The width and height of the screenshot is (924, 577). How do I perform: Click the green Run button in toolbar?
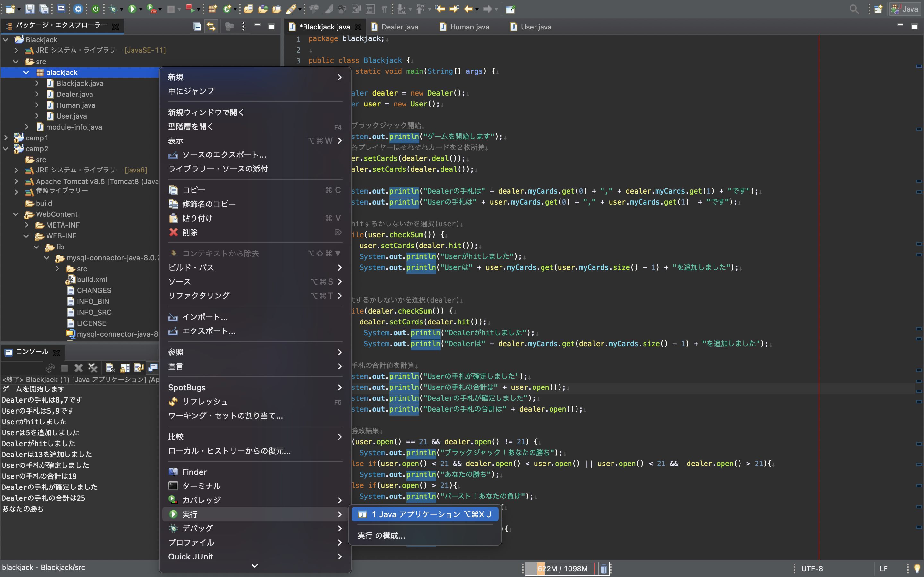(x=132, y=9)
